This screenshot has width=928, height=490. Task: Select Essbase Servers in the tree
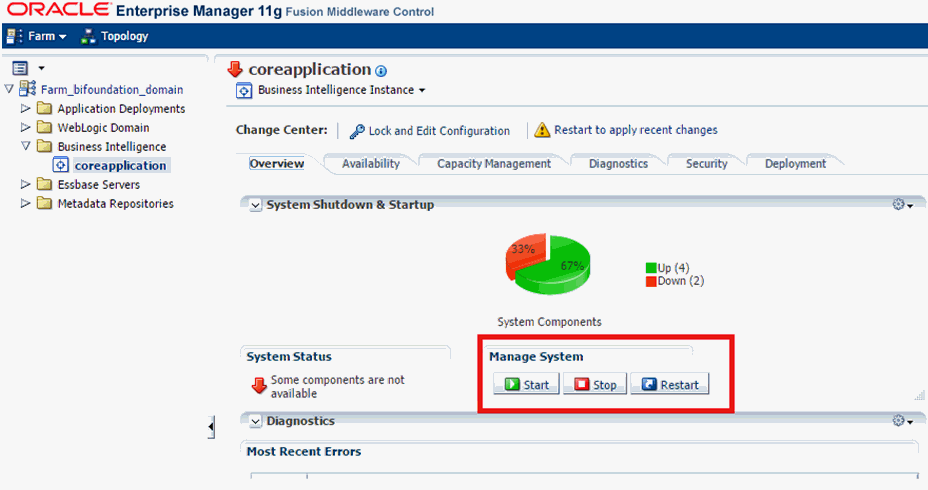pos(99,185)
